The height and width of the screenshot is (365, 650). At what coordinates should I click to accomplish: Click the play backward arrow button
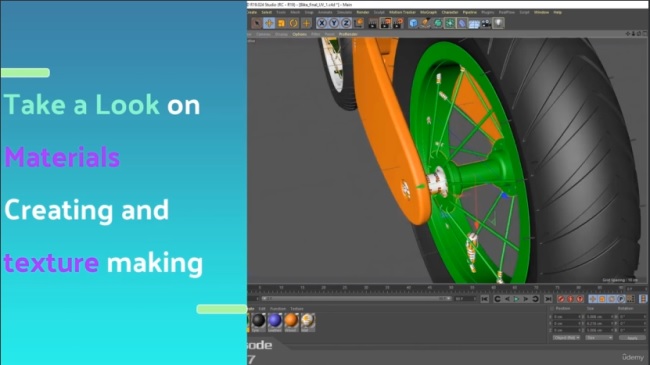[x=507, y=299]
